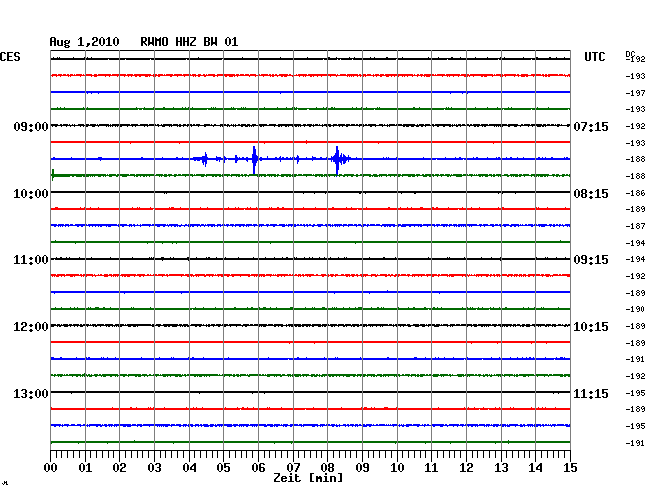Click the 08 minute axis tick label

[327, 468]
